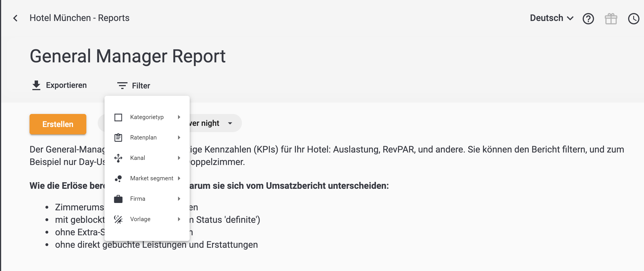Click the Exportieren download icon
The height and width of the screenshot is (271, 644).
tap(36, 85)
